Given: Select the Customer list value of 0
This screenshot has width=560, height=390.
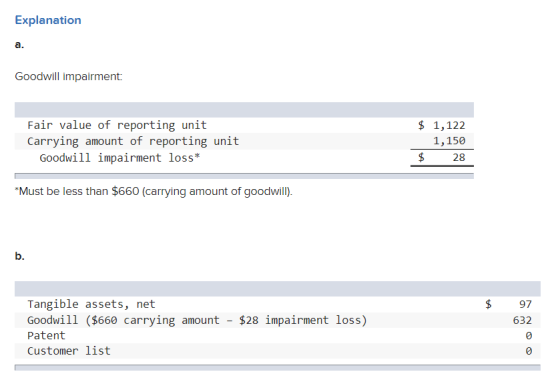Looking at the screenshot, I should coord(529,351).
